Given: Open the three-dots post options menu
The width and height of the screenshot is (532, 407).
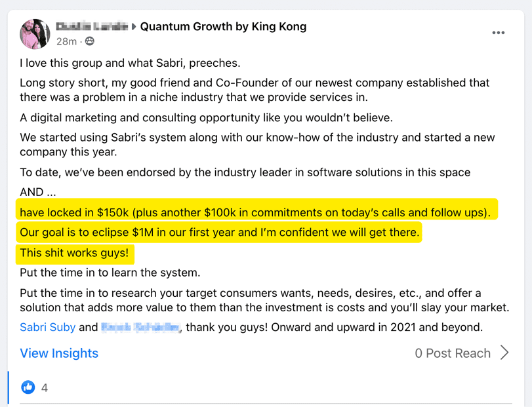Looking at the screenshot, I should point(498,33).
